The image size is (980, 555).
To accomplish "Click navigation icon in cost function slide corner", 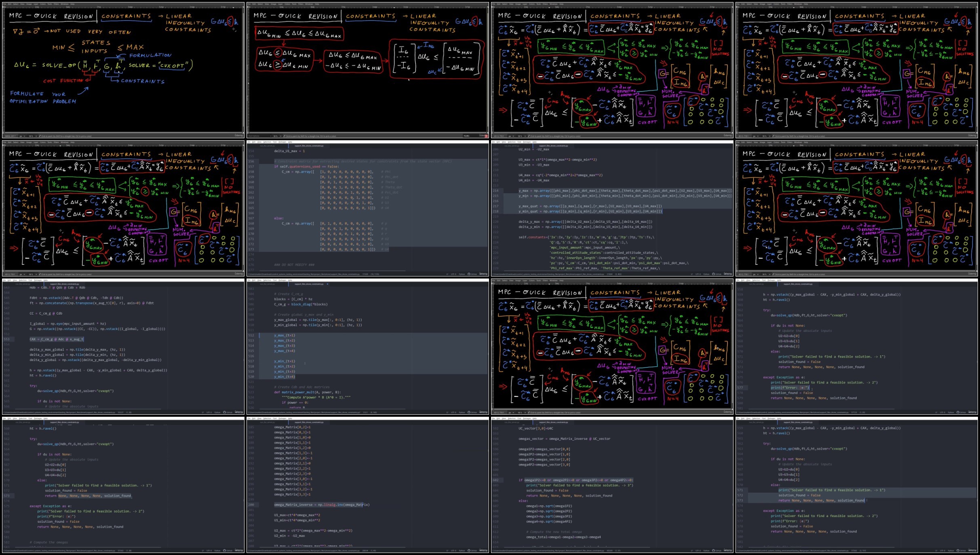I will pyautogui.click(x=243, y=133).
